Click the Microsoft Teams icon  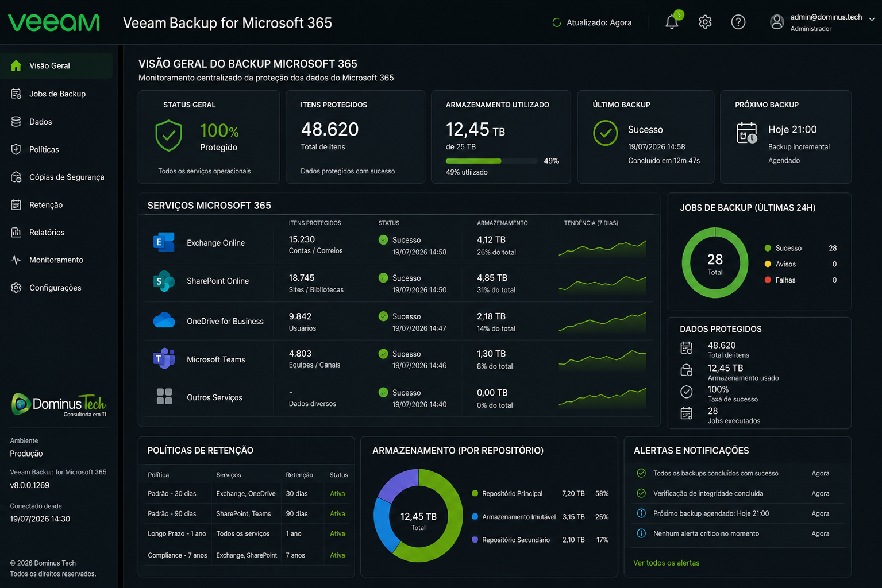click(164, 358)
